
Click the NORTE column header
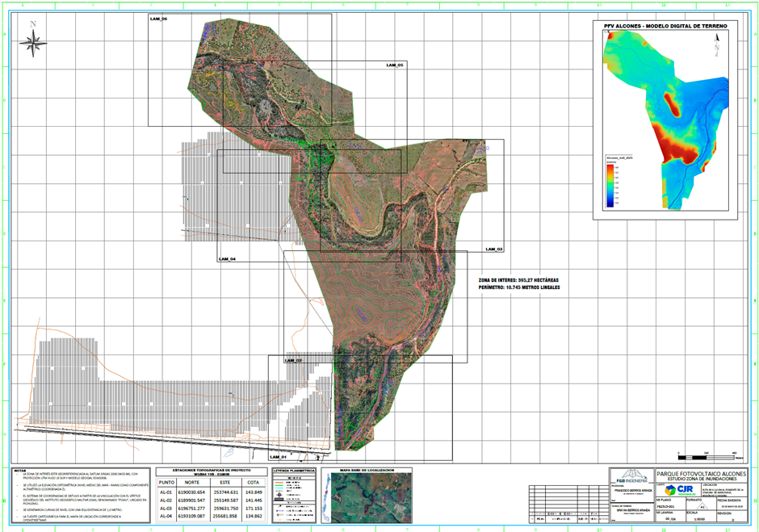191,483
